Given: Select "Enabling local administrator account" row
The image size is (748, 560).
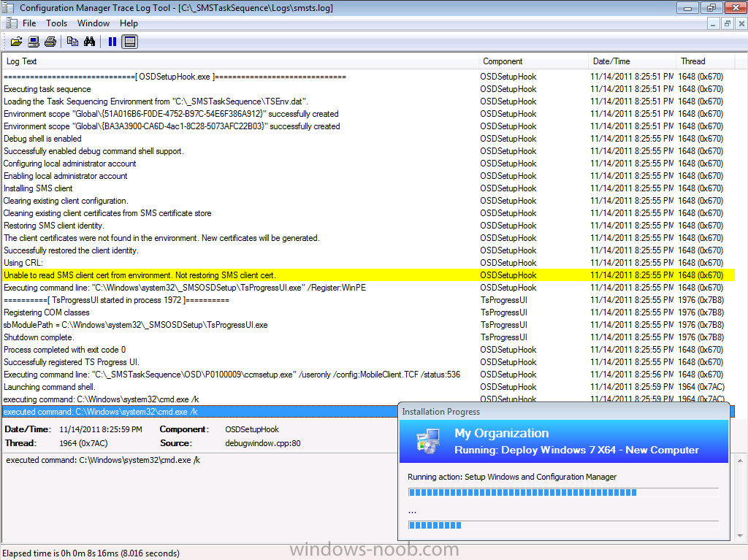Looking at the screenshot, I should (x=369, y=176).
